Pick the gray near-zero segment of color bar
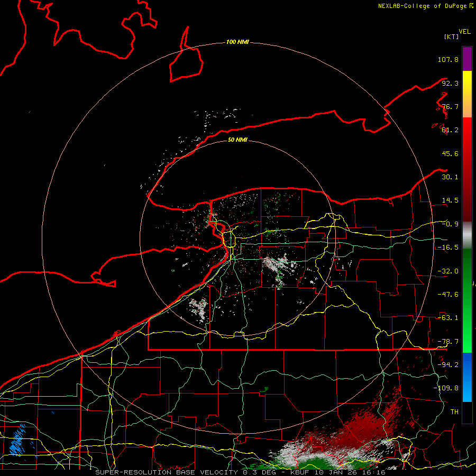 point(467,235)
